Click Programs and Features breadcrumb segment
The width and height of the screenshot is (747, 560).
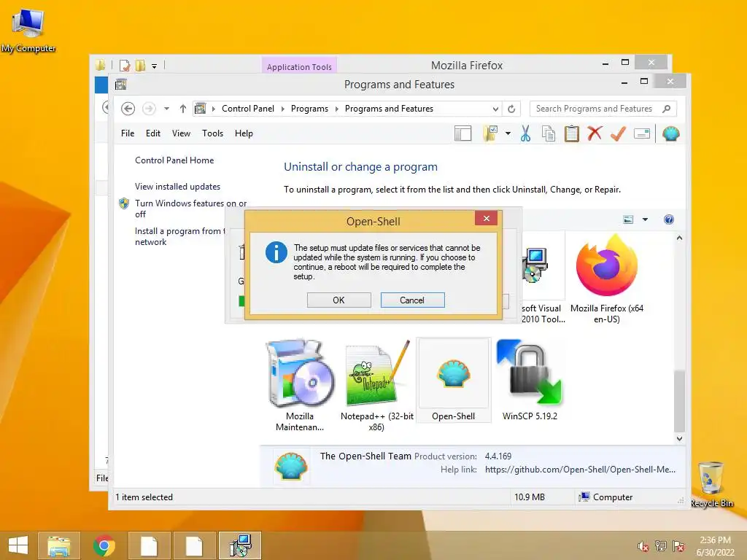390,109
